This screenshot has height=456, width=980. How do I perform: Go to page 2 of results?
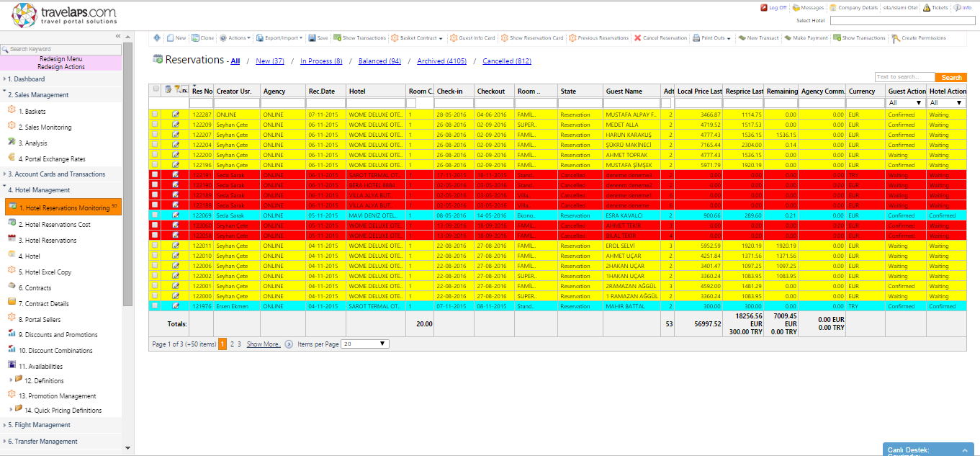(231, 344)
